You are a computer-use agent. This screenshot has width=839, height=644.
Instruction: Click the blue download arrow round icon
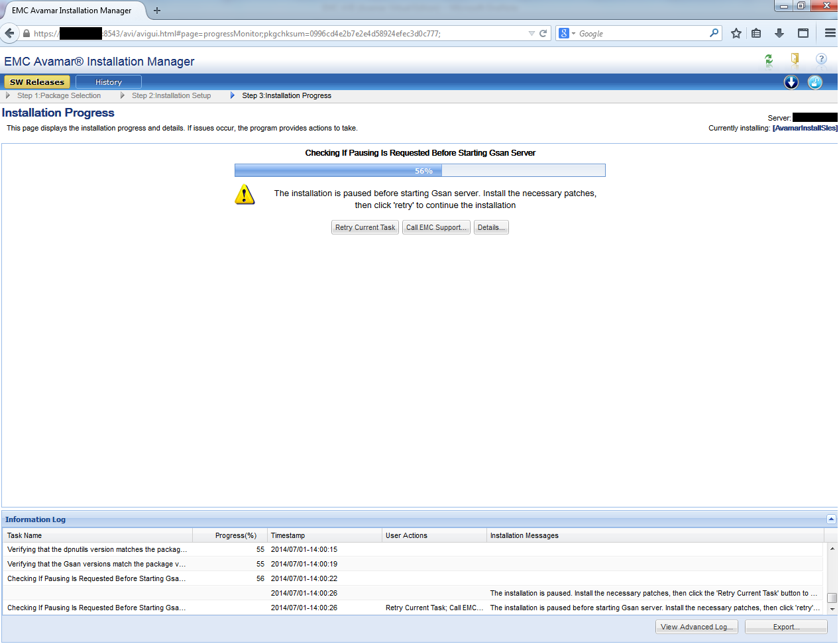(x=791, y=82)
